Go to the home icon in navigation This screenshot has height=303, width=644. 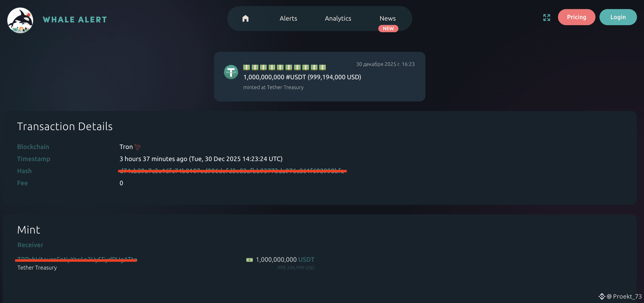(x=246, y=18)
